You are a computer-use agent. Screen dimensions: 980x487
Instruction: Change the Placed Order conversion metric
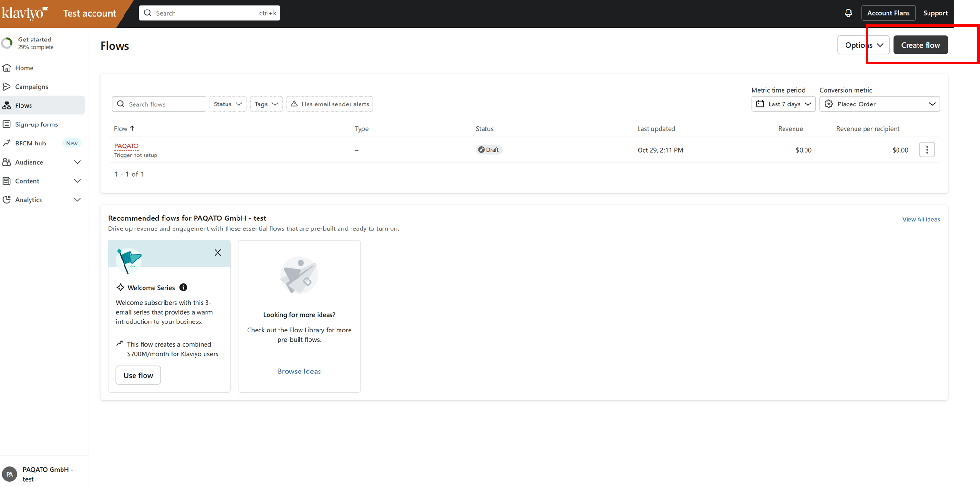(879, 104)
